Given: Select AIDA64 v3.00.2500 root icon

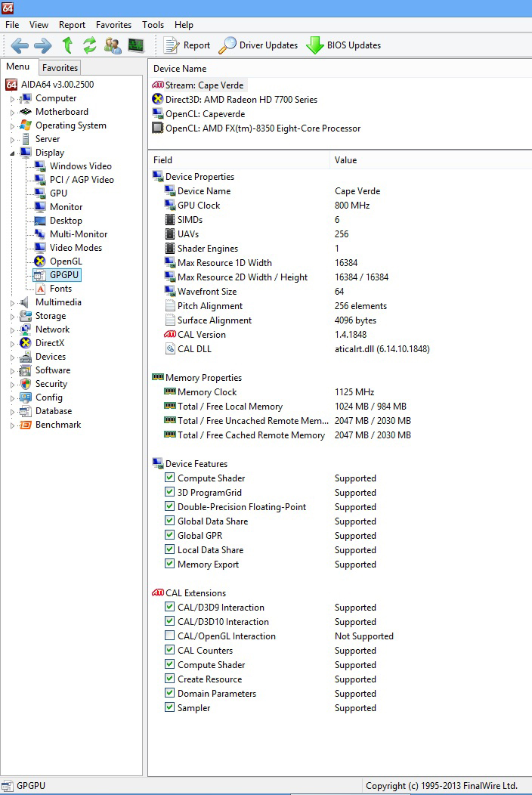Looking at the screenshot, I should pos(11,84).
